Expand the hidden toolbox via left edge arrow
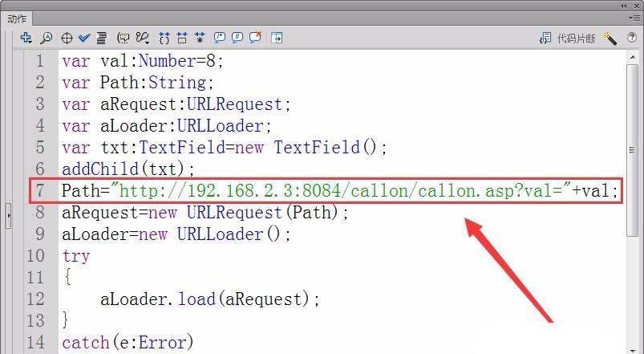The height and width of the screenshot is (354, 644). click(x=8, y=214)
